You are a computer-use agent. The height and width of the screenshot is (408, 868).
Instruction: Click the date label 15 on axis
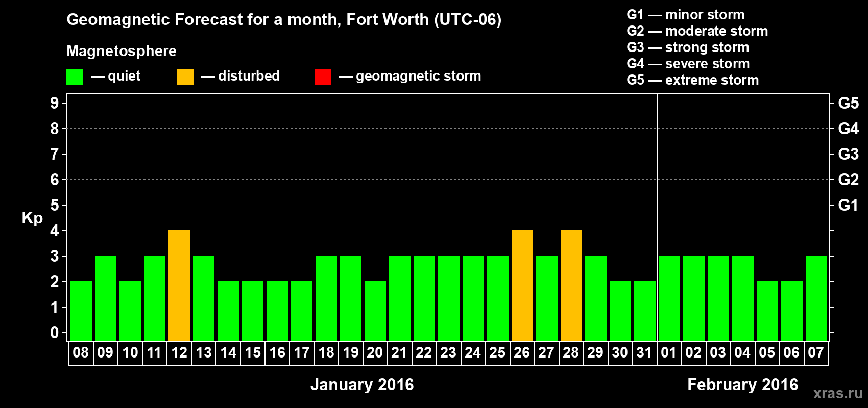253,353
